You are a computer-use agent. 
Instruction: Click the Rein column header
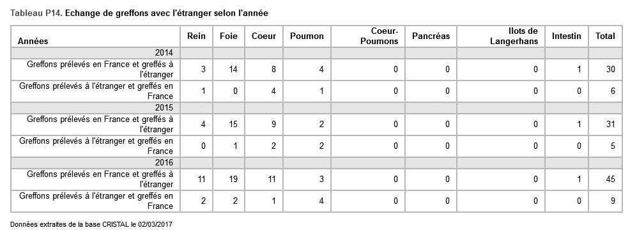coord(196,36)
